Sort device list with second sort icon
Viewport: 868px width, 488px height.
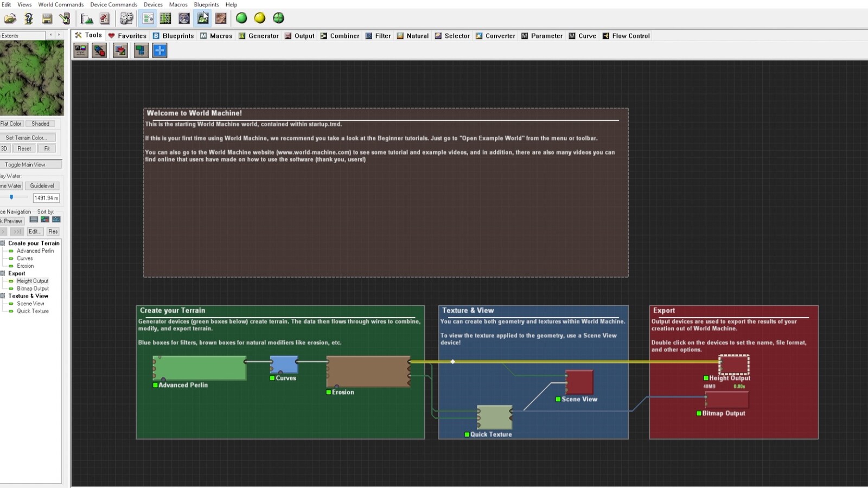[x=45, y=220]
